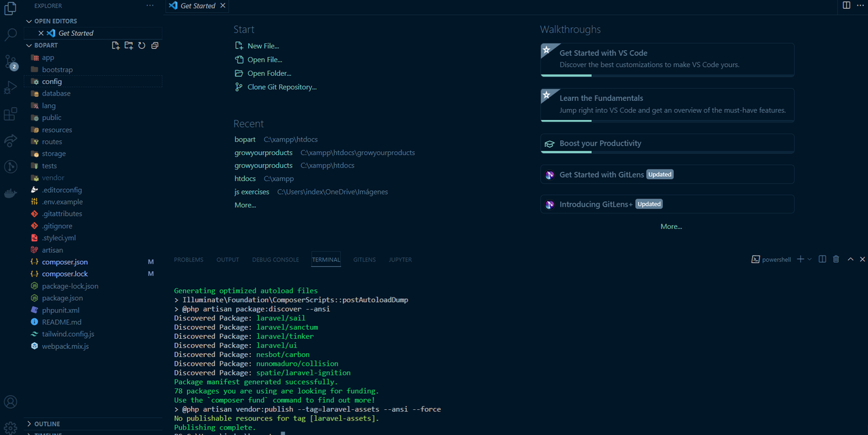
Task: Open Boost your Productivity walkthrough
Action: tap(667, 144)
